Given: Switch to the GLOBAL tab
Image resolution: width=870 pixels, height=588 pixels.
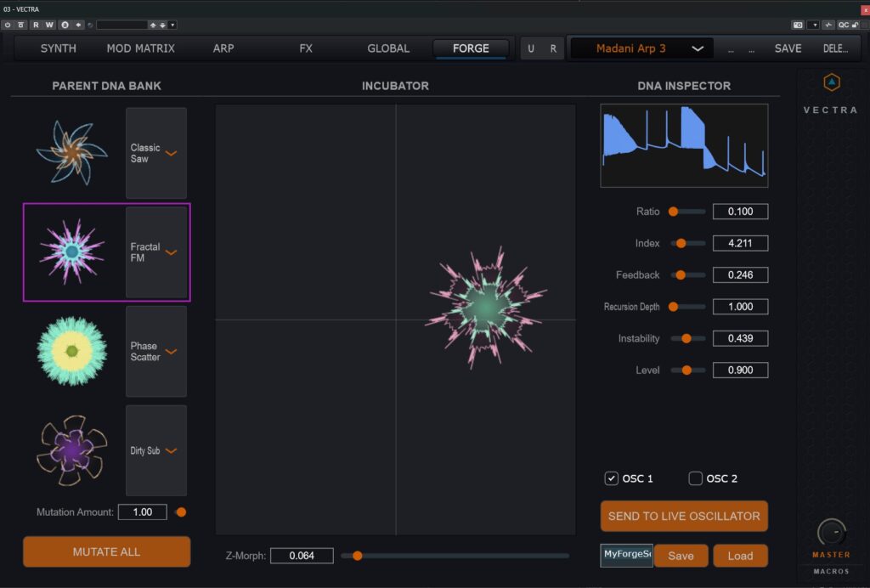Looking at the screenshot, I should [x=387, y=48].
